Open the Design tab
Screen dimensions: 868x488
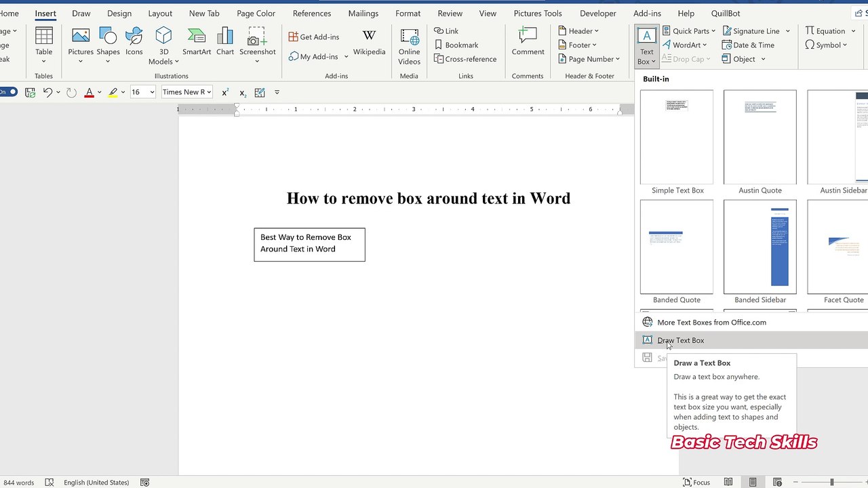pos(119,14)
